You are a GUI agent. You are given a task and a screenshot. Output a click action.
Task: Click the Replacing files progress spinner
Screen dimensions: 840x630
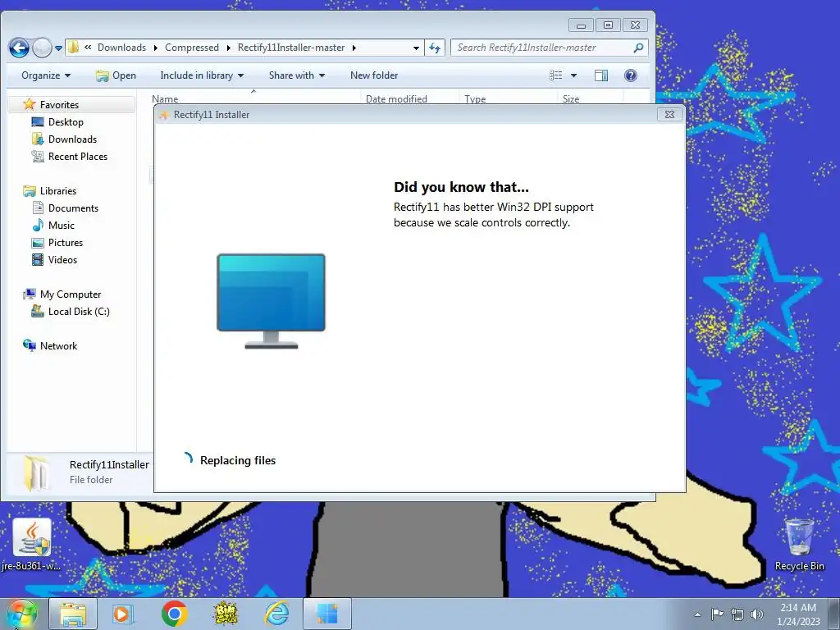coord(188,459)
